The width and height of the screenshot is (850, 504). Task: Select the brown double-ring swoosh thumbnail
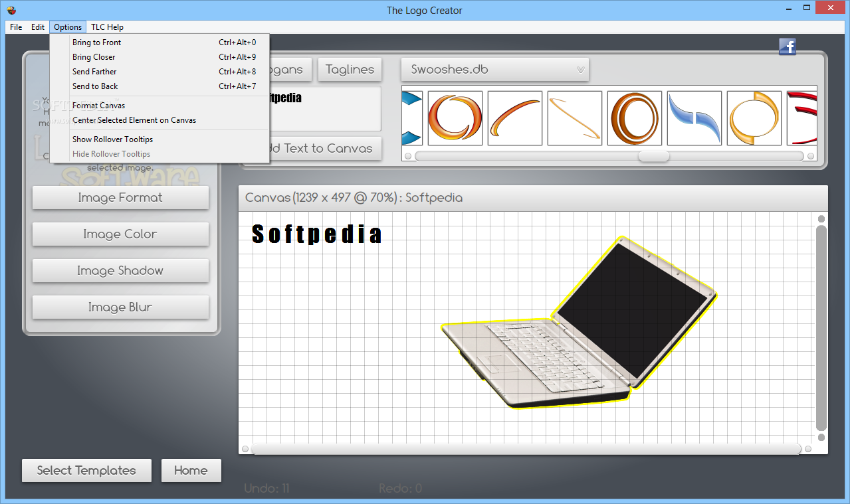pos(635,118)
